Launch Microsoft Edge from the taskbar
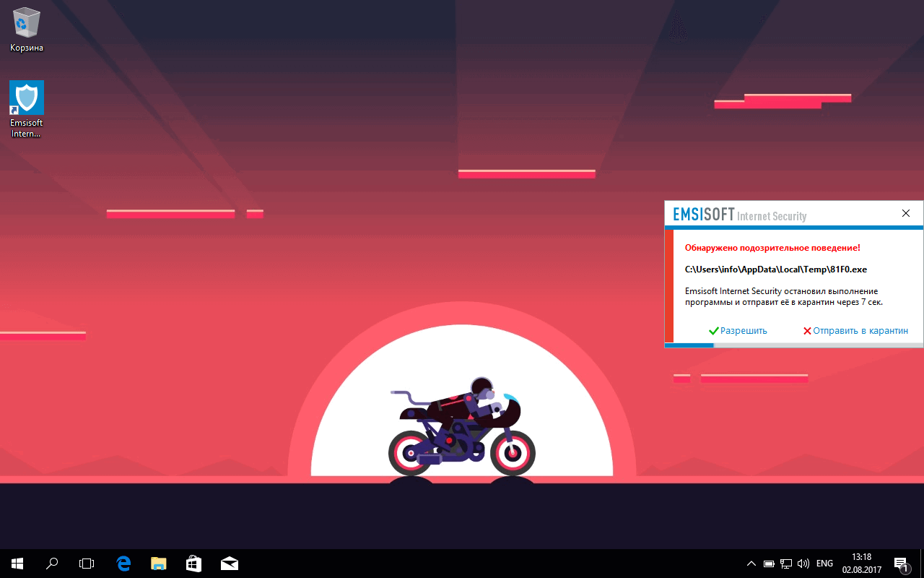The width and height of the screenshot is (924, 578). click(x=123, y=564)
